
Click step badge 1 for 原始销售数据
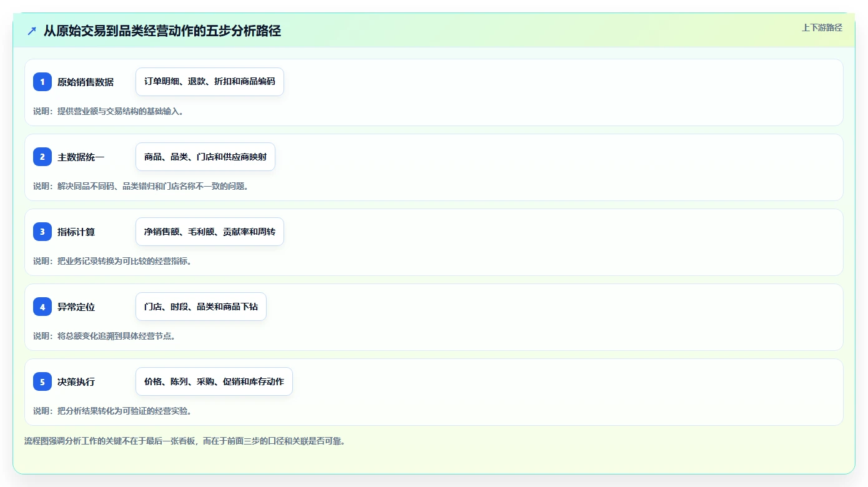(x=42, y=82)
